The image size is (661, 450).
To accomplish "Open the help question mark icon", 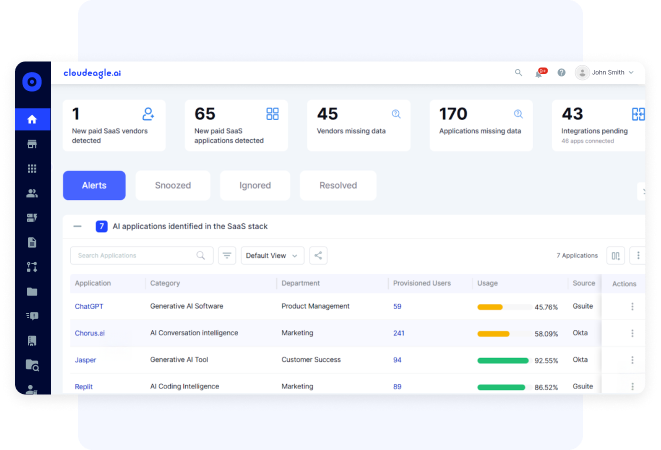I will tap(562, 73).
